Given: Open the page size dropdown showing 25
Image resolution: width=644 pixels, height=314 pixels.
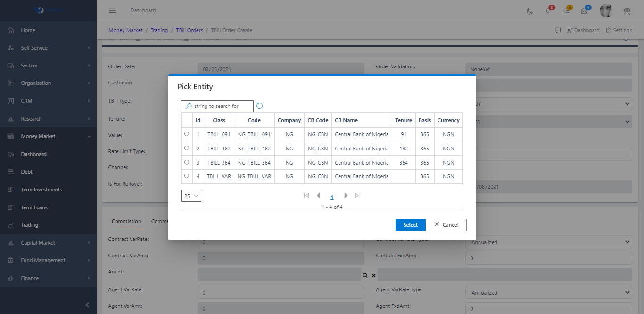Looking at the screenshot, I should 191,196.
